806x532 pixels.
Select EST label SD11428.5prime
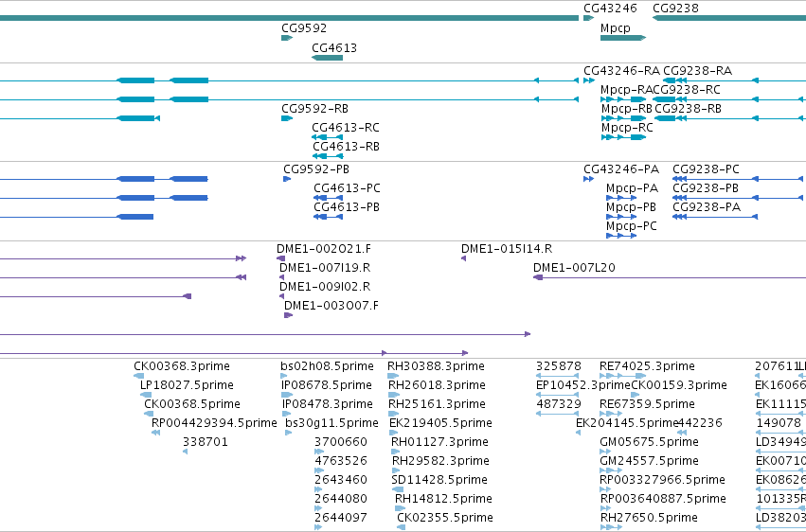[439, 481]
